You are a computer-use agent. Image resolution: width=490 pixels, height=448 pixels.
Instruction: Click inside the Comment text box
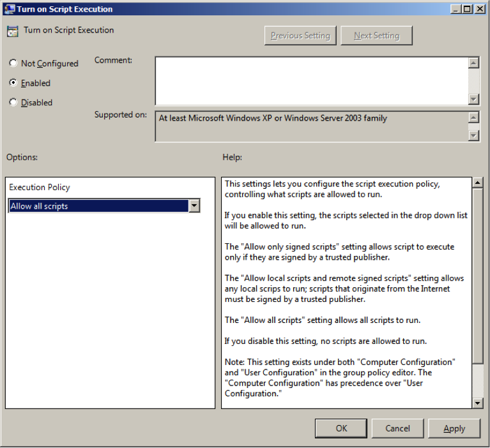click(311, 80)
